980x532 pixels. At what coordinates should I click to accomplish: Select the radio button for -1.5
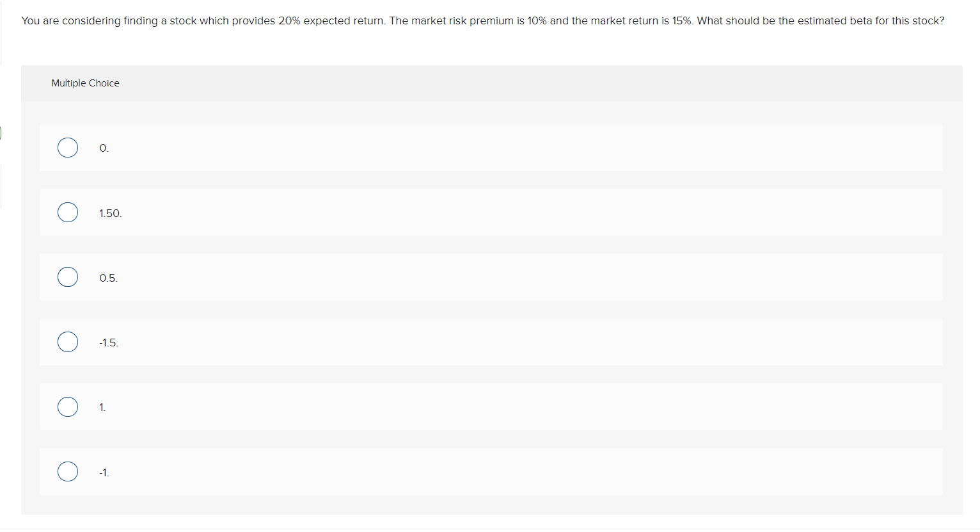67,341
